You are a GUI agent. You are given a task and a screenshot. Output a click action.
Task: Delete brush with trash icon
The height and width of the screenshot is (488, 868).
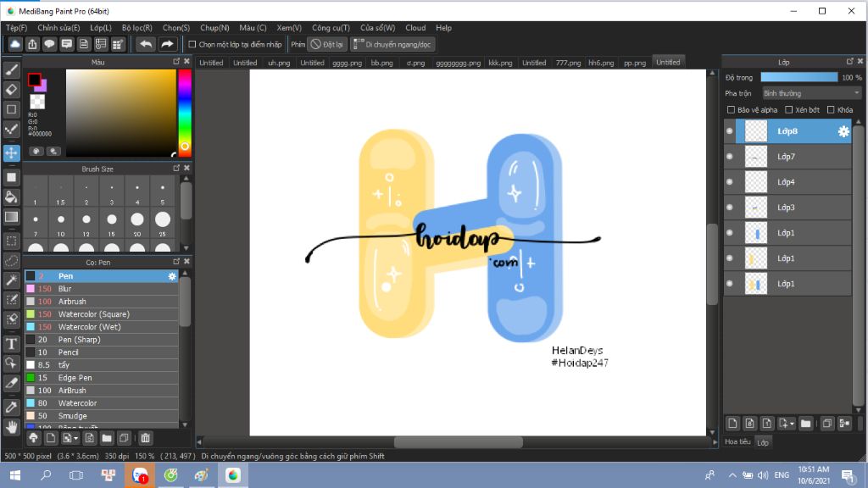click(x=145, y=438)
